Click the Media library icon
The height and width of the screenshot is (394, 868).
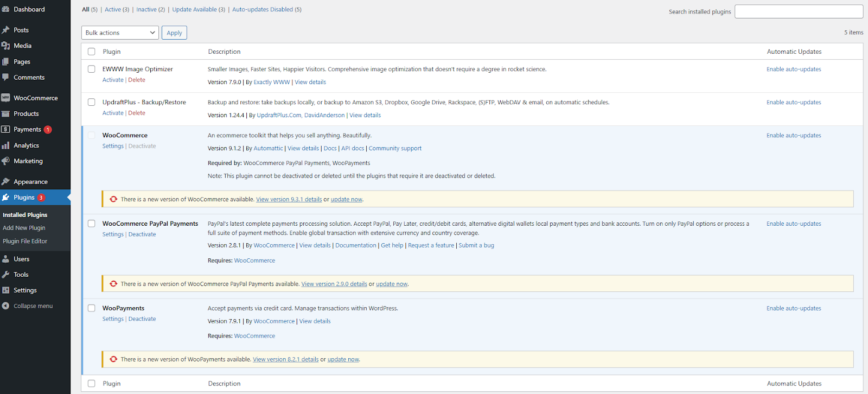pos(5,46)
